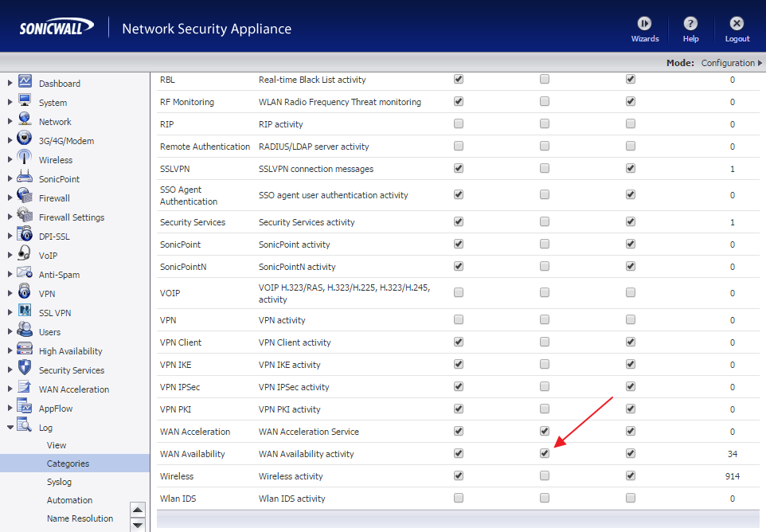The image size is (766, 532).
Task: Expand the System tree arrow
Action: point(10,102)
